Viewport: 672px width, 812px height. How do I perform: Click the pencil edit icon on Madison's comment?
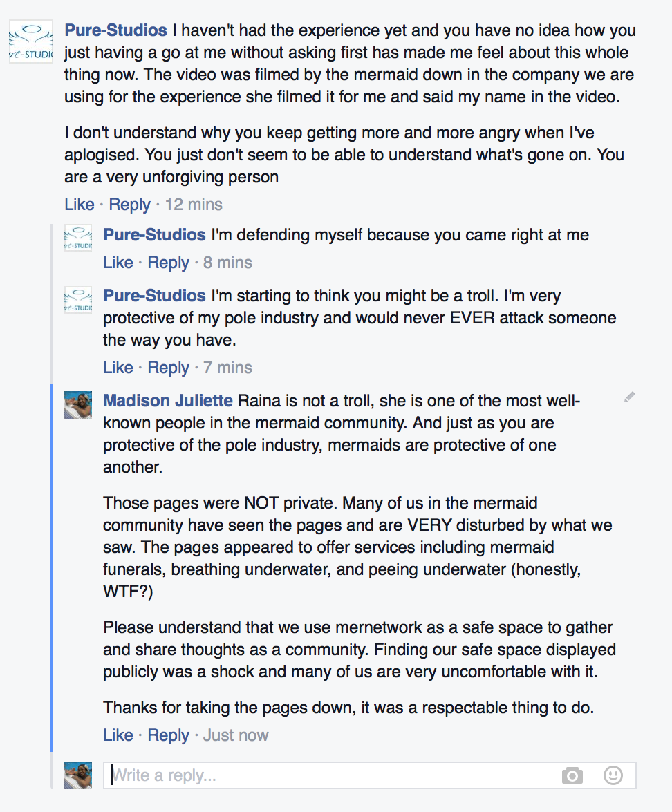point(629,397)
